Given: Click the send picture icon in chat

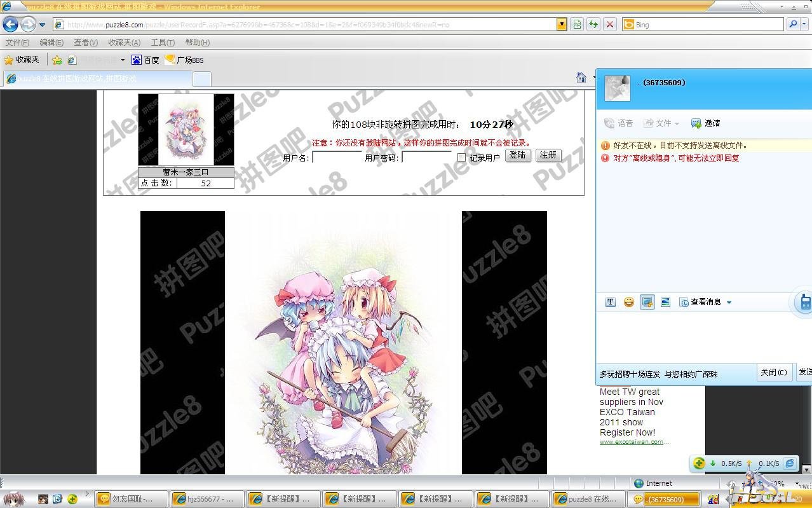Looking at the screenshot, I should click(x=665, y=302).
